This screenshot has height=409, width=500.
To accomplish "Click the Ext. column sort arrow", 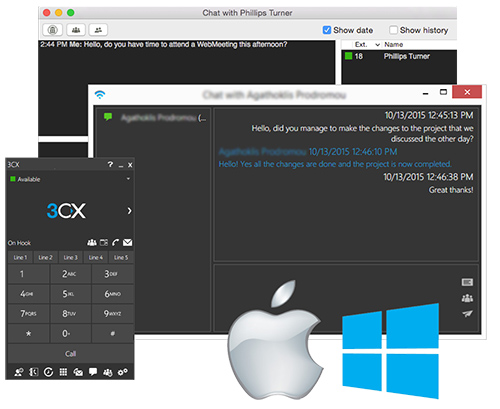I will click(378, 45).
